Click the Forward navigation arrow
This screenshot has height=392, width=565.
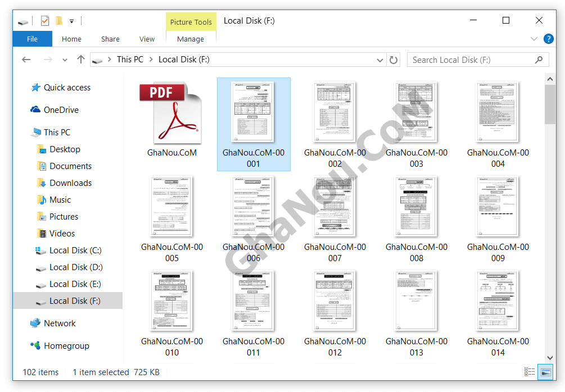point(48,60)
